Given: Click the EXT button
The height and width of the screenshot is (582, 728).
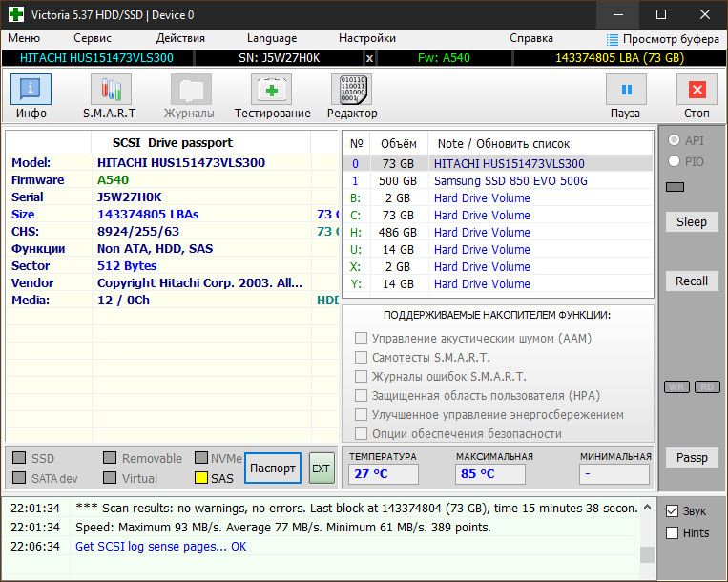Looking at the screenshot, I should pos(322,468).
